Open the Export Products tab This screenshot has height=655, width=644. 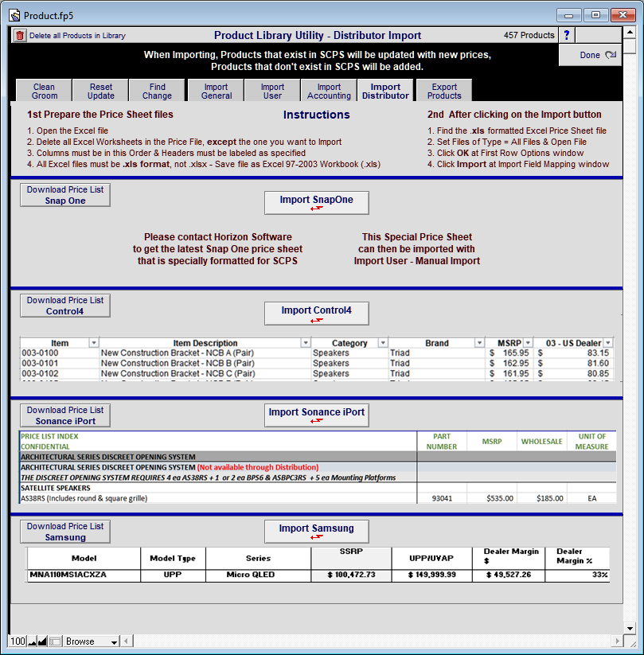coord(444,91)
